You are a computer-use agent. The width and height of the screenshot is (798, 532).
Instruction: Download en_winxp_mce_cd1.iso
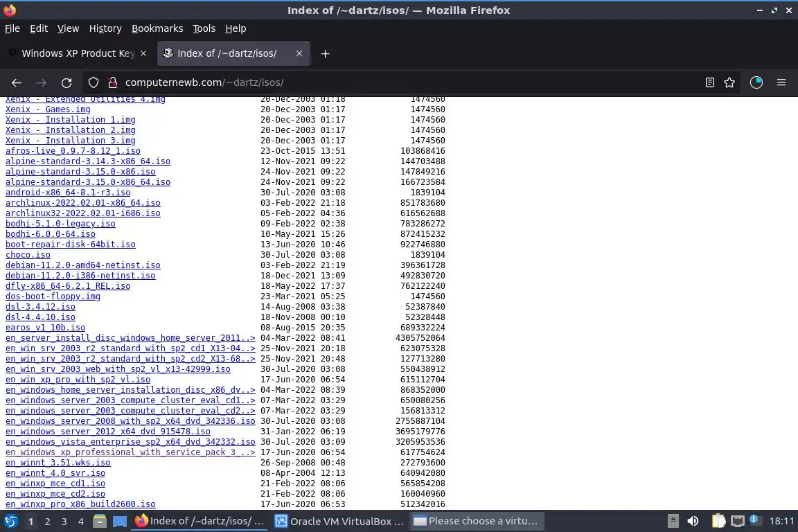[55, 484]
